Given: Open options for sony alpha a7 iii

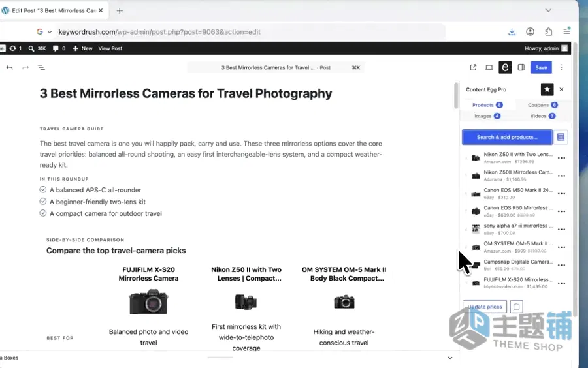Looking at the screenshot, I should [x=561, y=229].
